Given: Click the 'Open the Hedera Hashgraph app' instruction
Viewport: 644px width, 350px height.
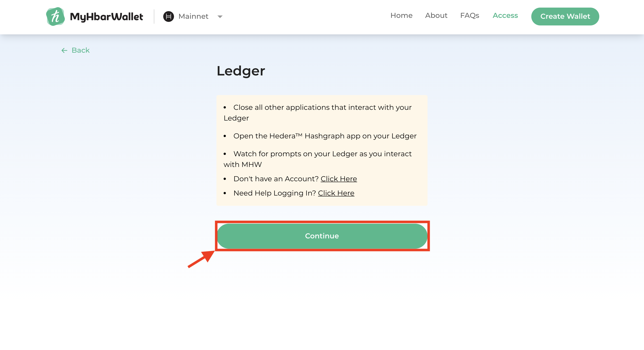Looking at the screenshot, I should coord(325,136).
